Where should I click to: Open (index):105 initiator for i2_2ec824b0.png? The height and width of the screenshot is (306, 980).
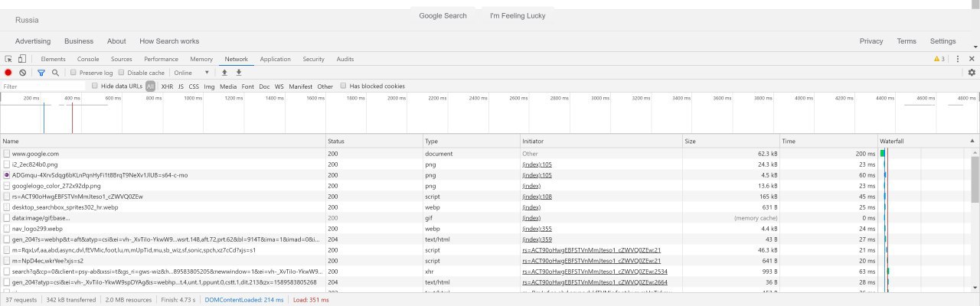coord(537,164)
